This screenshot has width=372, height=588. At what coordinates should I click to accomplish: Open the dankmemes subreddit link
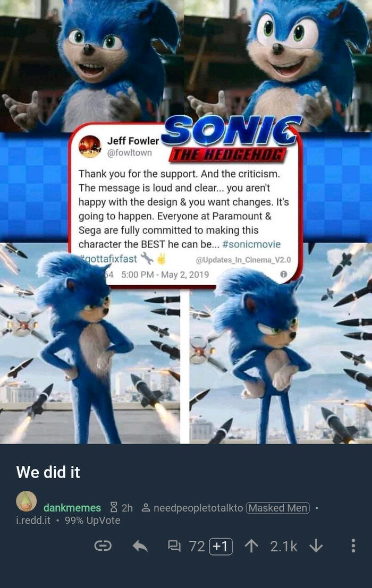pyautogui.click(x=72, y=508)
